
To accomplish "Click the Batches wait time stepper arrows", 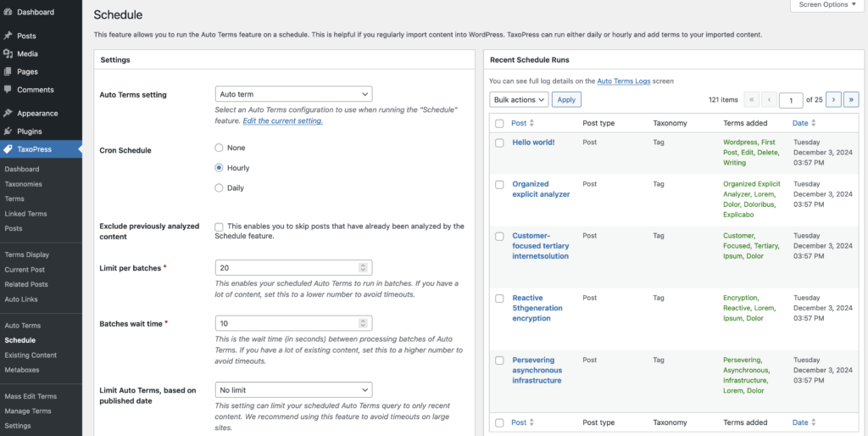I will (x=363, y=323).
